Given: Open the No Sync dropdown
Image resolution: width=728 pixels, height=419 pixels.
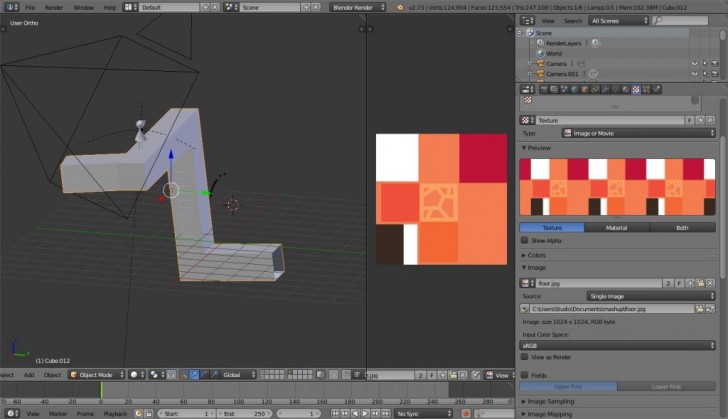Looking at the screenshot, I should click(423, 413).
